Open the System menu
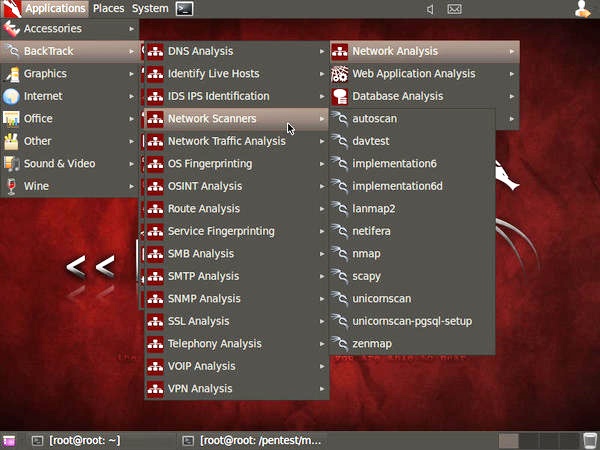 tap(150, 8)
